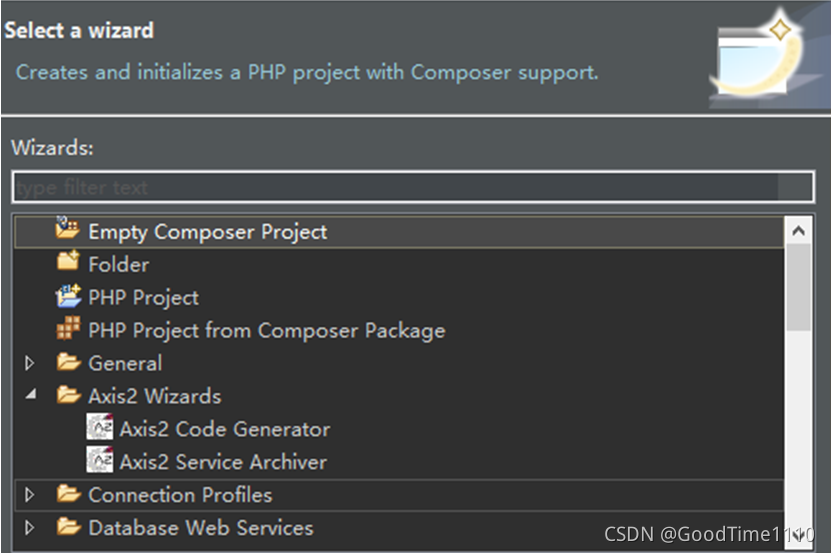Click PHP Project from Composer Package icon
The image size is (831, 553).
click(68, 329)
